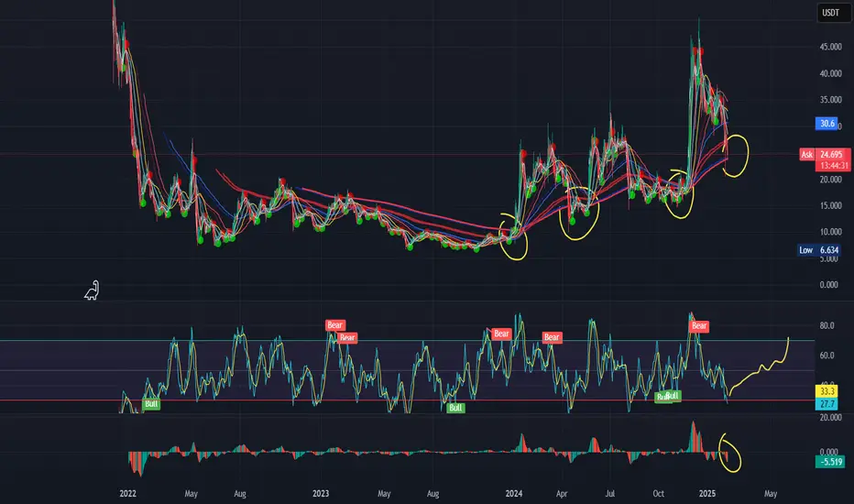Click the Oct time axis label
Viewport: 854px width, 504px height.
658,494
